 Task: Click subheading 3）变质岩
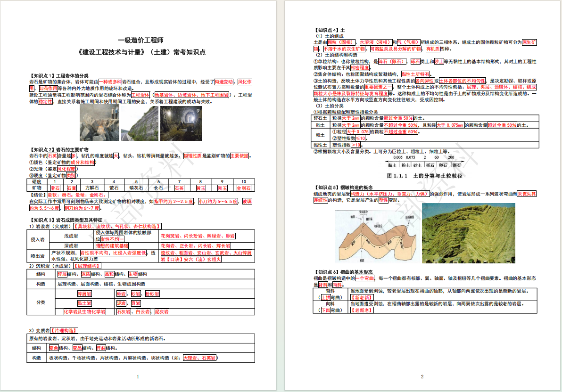coord(40,330)
